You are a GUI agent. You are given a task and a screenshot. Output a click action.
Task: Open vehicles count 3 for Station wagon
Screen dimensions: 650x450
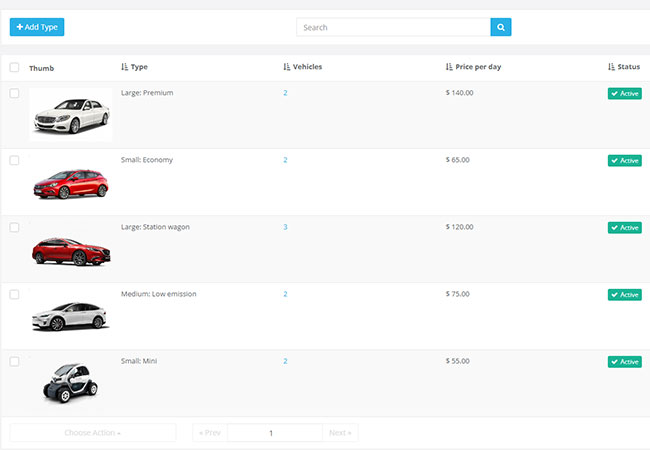click(x=285, y=227)
